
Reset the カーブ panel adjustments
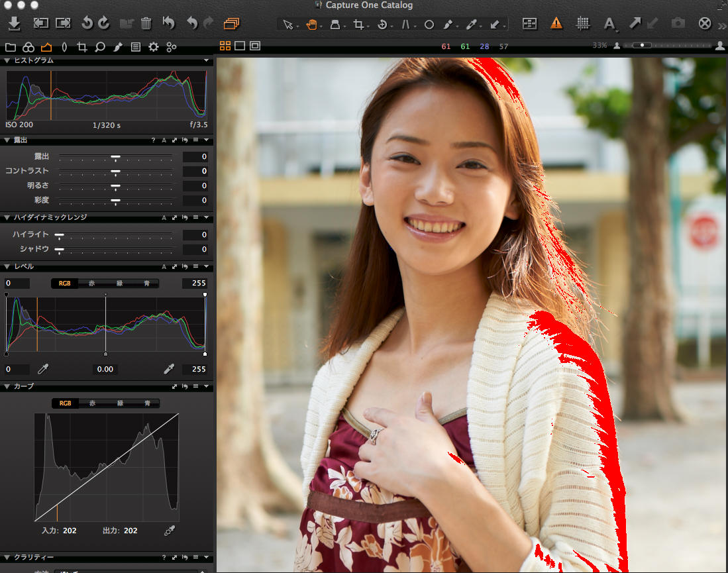pos(185,386)
